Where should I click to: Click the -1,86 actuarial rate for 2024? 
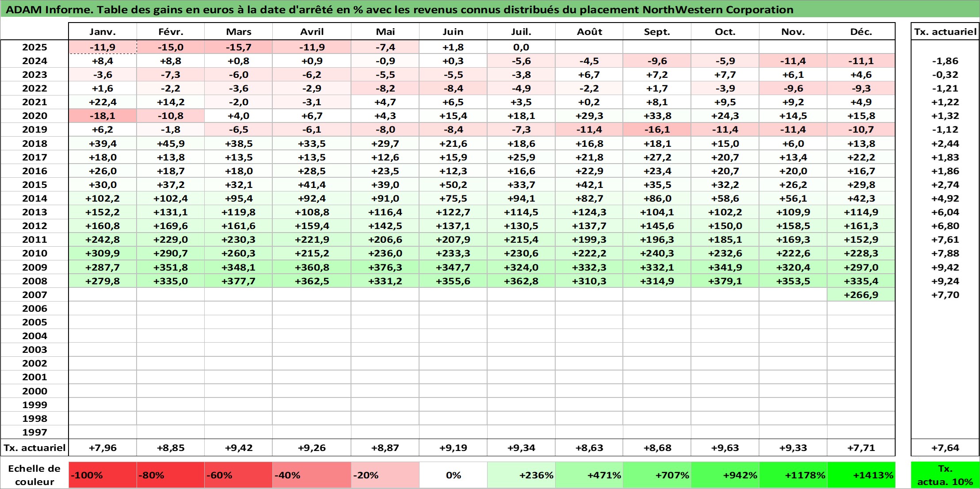click(945, 61)
